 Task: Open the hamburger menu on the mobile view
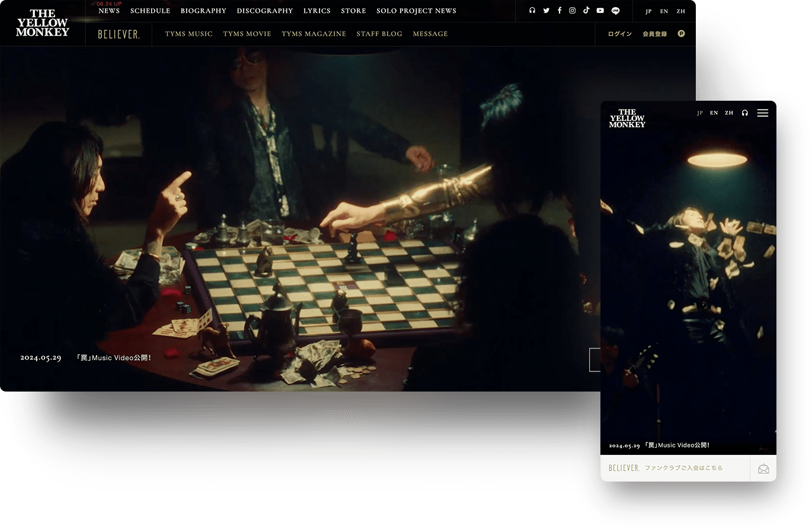(x=763, y=113)
